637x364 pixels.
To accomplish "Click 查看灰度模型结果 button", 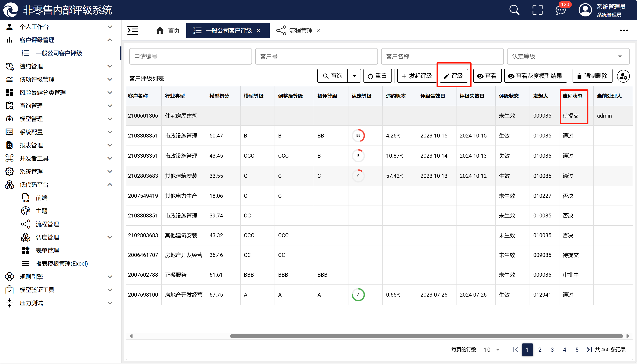I will click(535, 76).
